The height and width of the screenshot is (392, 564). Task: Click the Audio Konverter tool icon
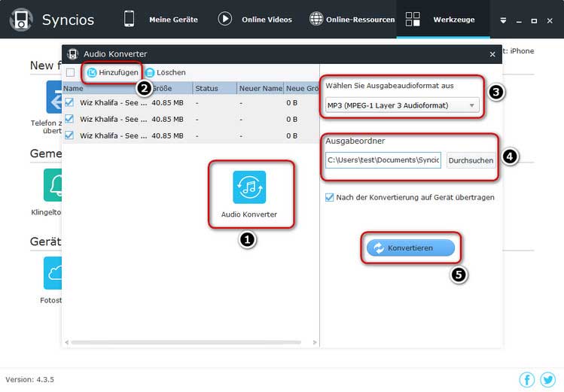coord(249,187)
